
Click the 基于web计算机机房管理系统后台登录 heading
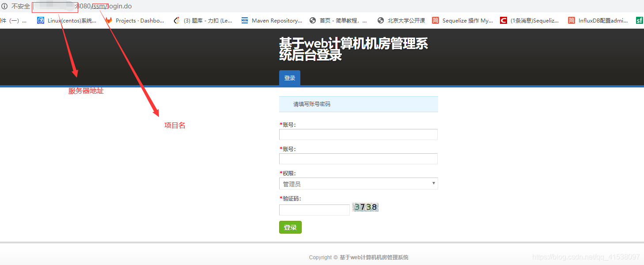click(353, 49)
